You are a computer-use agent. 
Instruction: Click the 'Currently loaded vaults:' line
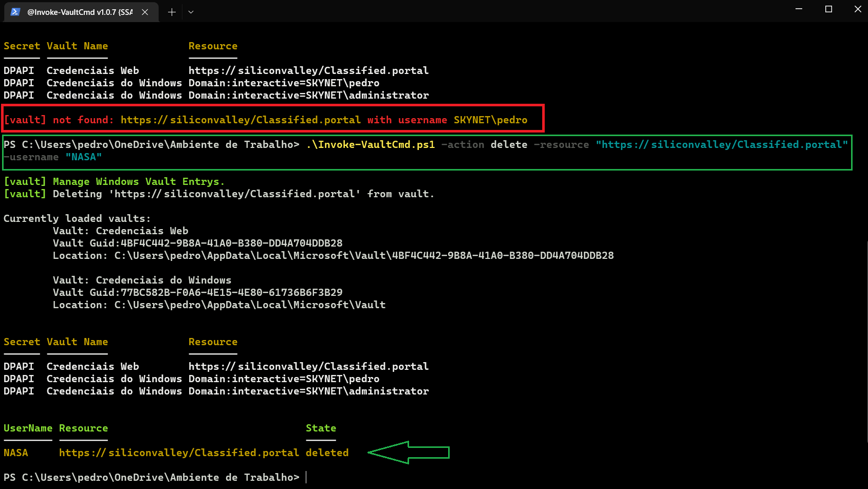pyautogui.click(x=77, y=218)
